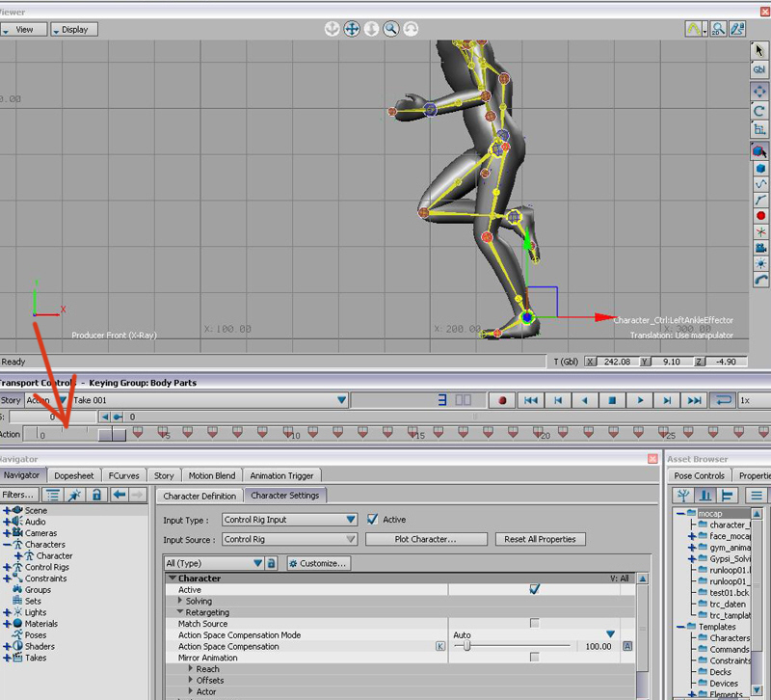Enable the Match Source checkbox
This screenshot has height=700, width=771.
coord(535,624)
